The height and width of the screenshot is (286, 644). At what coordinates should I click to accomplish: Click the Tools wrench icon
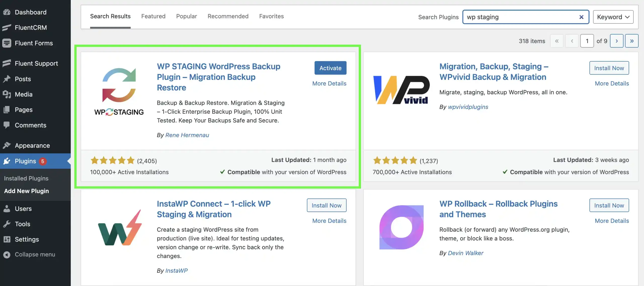click(x=7, y=224)
